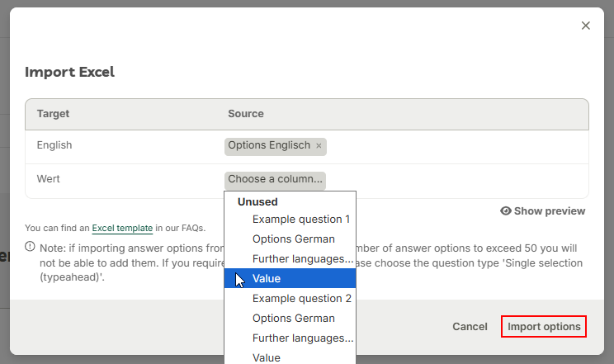The height and width of the screenshot is (364, 614).
Task: Click the Wert target row label
Action: tap(48, 179)
